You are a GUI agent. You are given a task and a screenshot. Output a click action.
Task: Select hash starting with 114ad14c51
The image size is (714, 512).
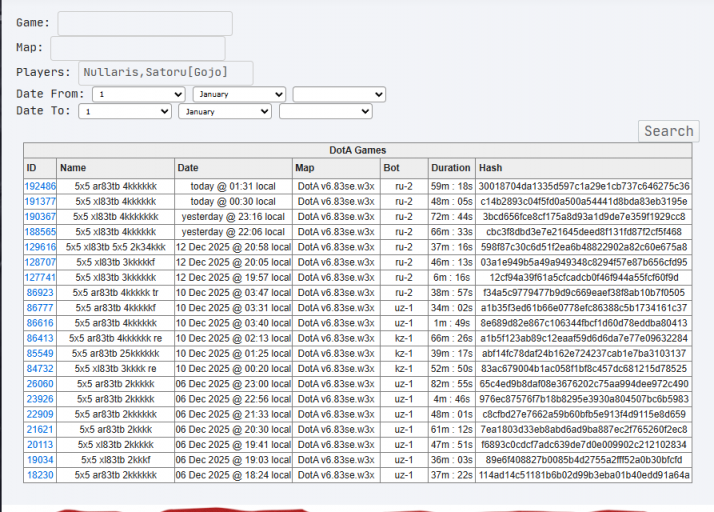pyautogui.click(x=584, y=475)
